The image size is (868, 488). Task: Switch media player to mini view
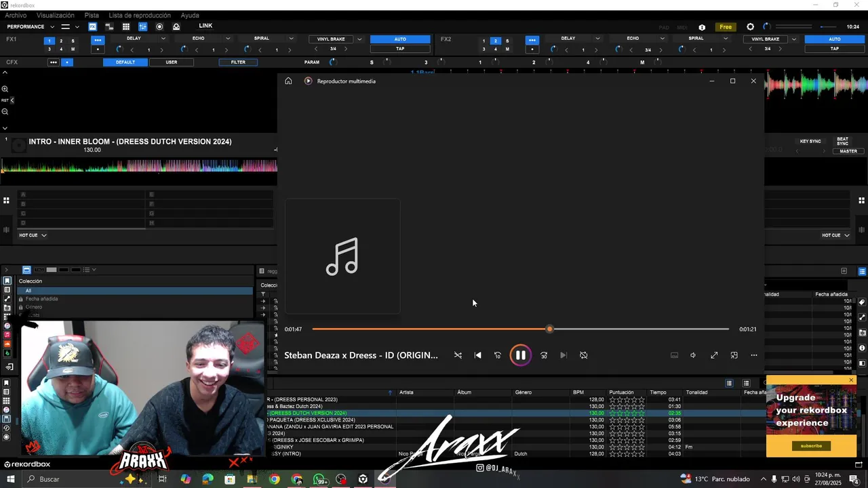pyautogui.click(x=734, y=355)
